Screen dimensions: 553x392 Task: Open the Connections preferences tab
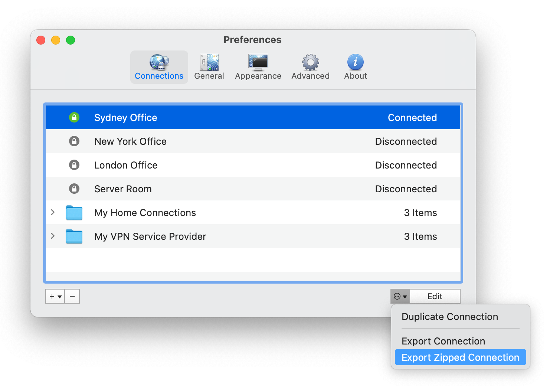click(159, 67)
